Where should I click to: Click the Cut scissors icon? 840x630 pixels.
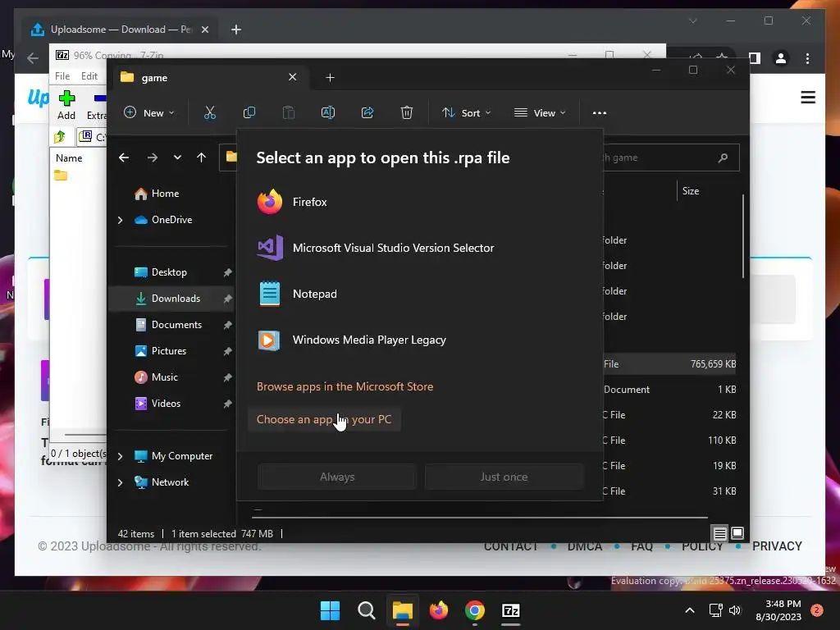pyautogui.click(x=209, y=113)
